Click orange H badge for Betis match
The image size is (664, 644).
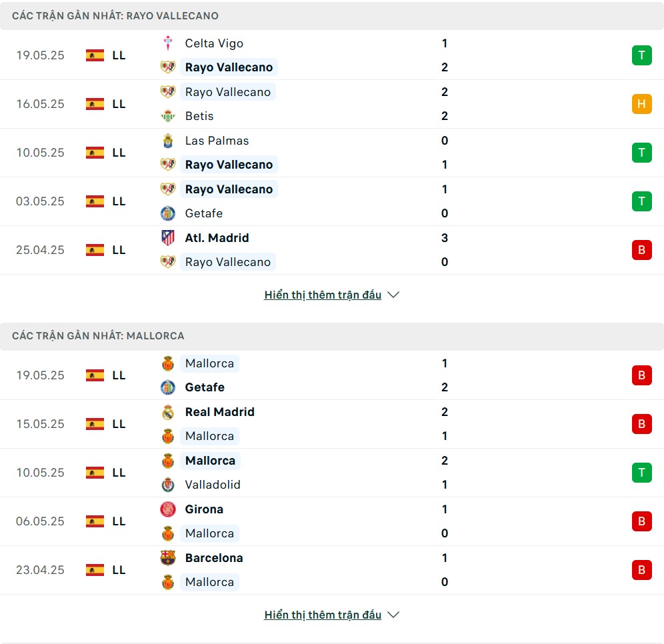coord(641,104)
